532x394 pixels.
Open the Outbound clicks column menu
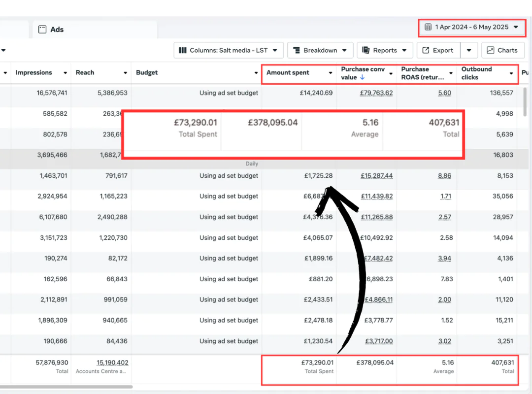(x=511, y=73)
